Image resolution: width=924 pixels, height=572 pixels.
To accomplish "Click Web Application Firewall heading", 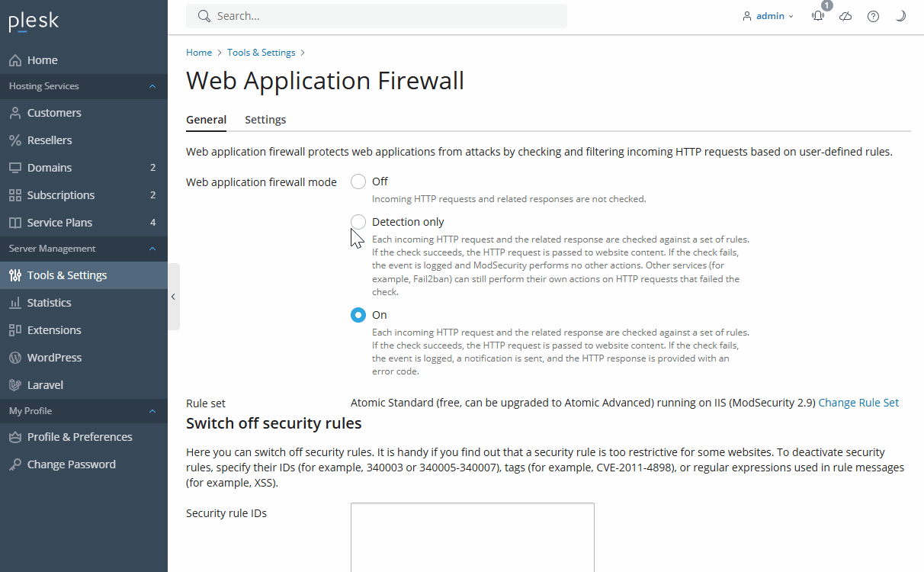I will tap(325, 81).
